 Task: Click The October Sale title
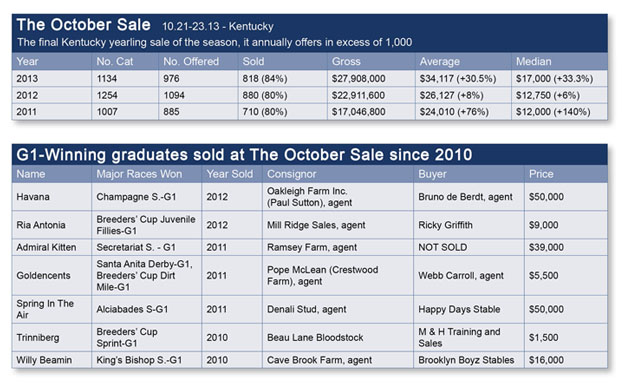[x=83, y=25]
